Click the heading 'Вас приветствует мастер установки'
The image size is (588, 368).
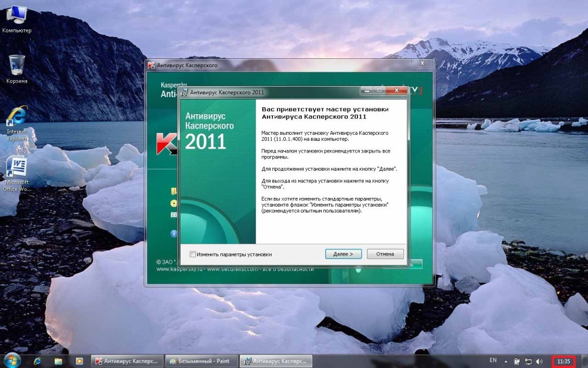325,110
